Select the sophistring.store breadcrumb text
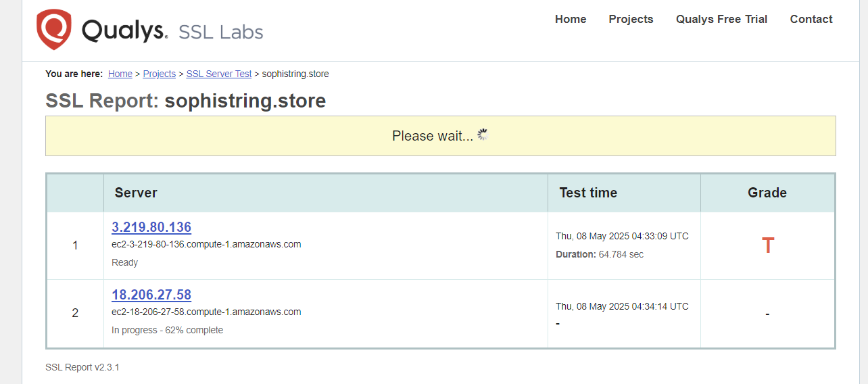868x384 pixels. click(295, 74)
